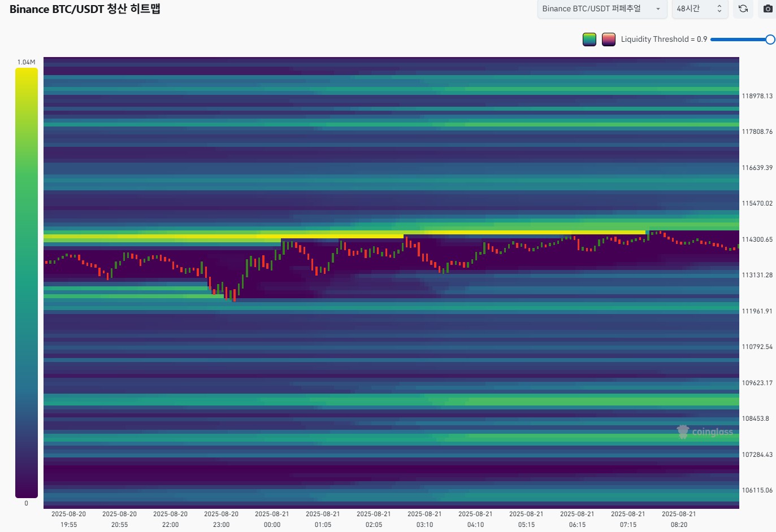The image size is (776, 532).
Task: Click the 1.04M legend maximum label
Action: (x=26, y=62)
